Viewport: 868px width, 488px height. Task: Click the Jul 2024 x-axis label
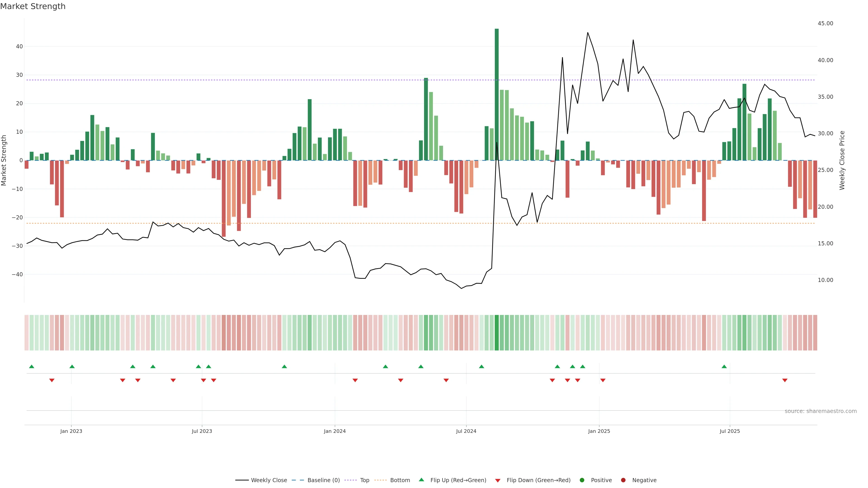(x=466, y=431)
